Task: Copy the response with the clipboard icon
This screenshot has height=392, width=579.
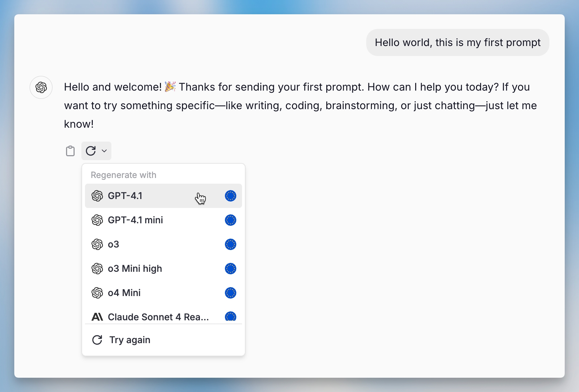Action: [70, 151]
